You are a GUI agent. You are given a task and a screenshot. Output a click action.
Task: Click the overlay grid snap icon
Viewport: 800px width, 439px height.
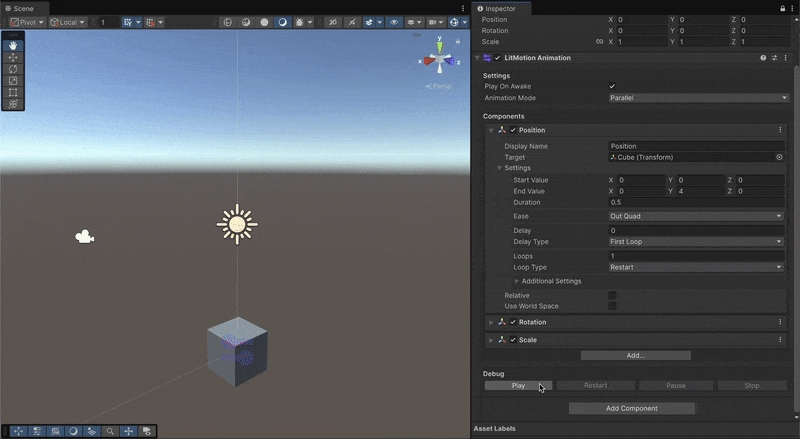(55, 431)
